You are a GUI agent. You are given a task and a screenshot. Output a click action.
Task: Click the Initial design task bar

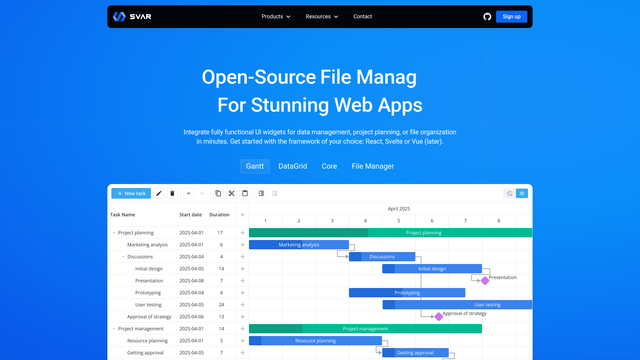[x=432, y=269]
